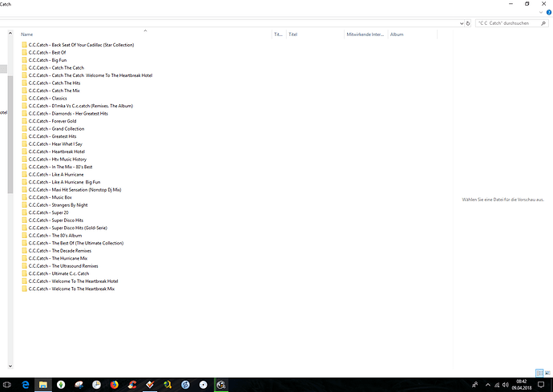Expand the ribbon chevron near Help
Screen dimensions: 553x392
pyautogui.click(x=541, y=12)
